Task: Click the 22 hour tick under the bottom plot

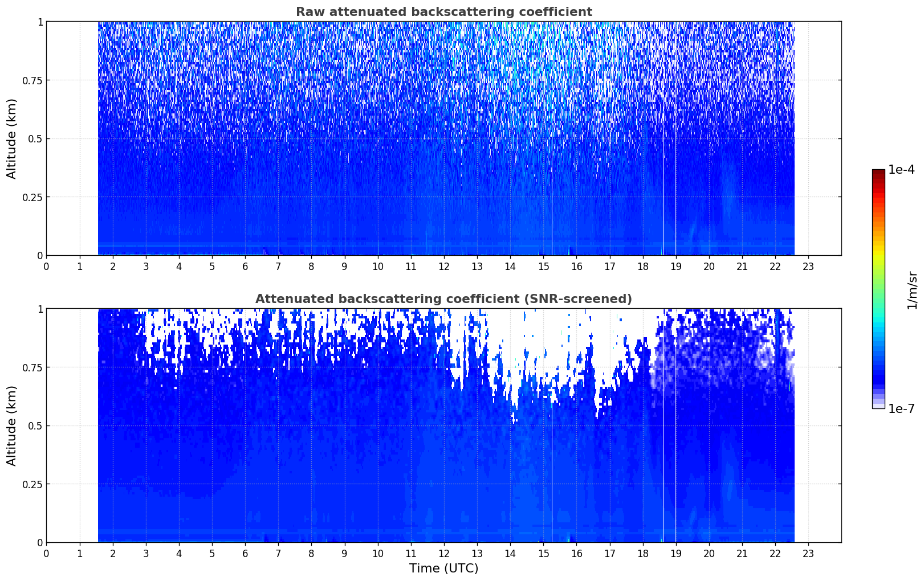Action: tap(775, 554)
